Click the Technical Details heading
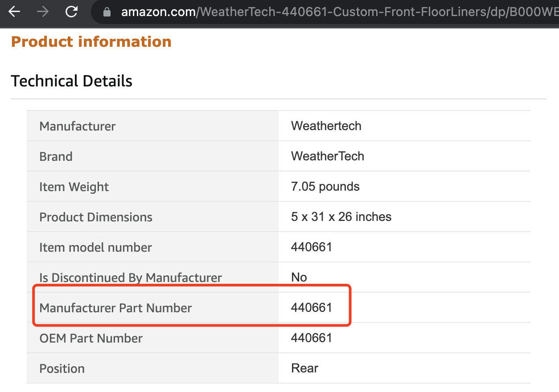Viewport: 559px width, 392px height. pos(71,81)
